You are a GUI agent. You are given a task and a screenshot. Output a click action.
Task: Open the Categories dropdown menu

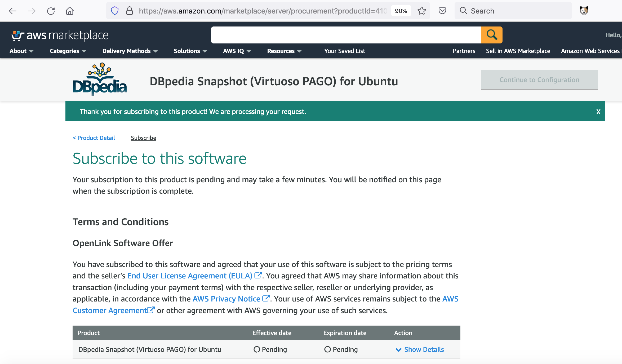pos(68,51)
